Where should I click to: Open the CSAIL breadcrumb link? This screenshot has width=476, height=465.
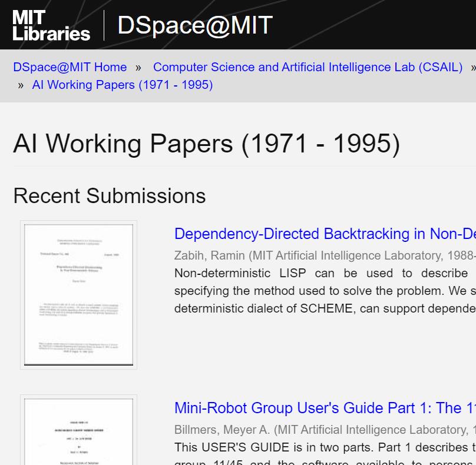pyautogui.click(x=308, y=67)
